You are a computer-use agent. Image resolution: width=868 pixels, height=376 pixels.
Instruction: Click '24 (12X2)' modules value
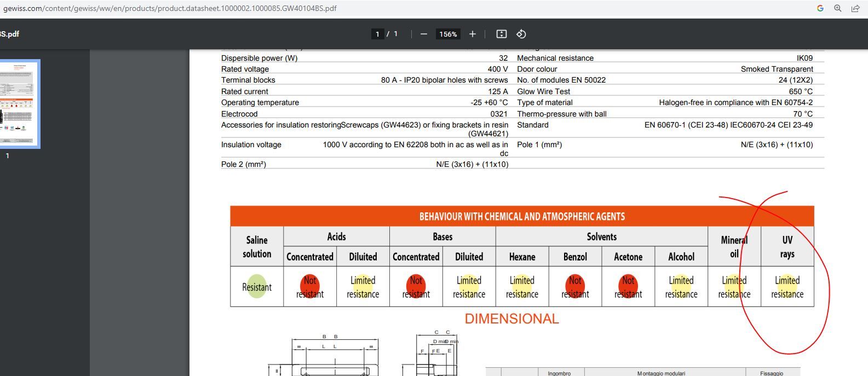796,80
